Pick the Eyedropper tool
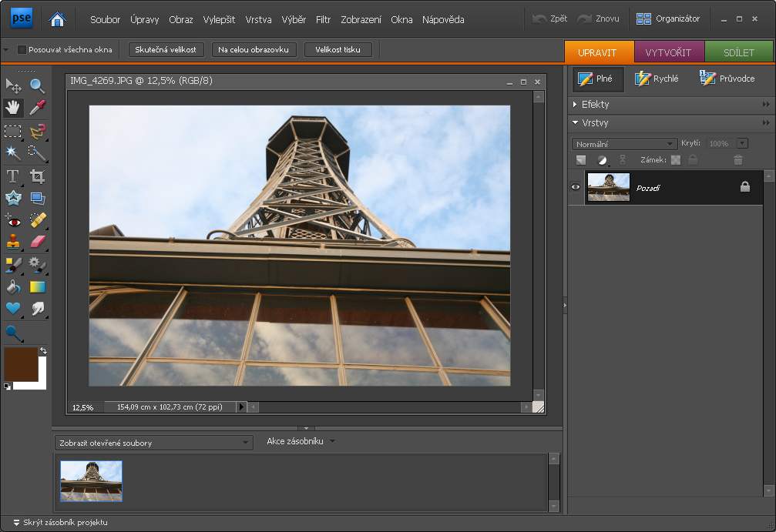 point(37,108)
